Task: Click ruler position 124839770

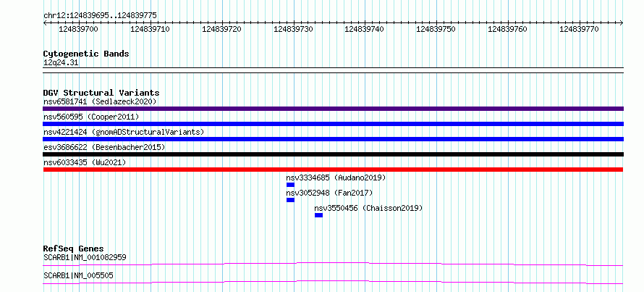Action: coord(579,29)
